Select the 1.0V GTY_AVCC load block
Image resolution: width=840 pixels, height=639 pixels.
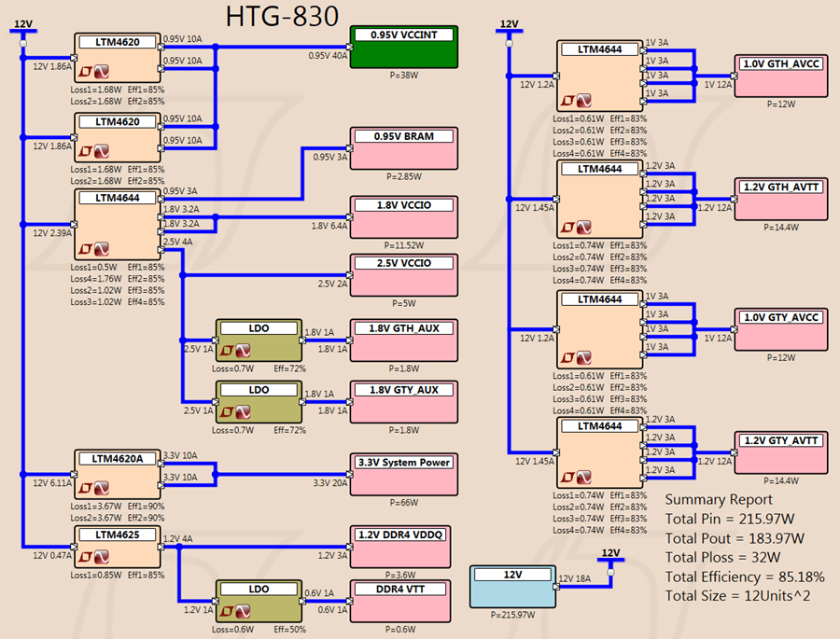[x=781, y=329]
